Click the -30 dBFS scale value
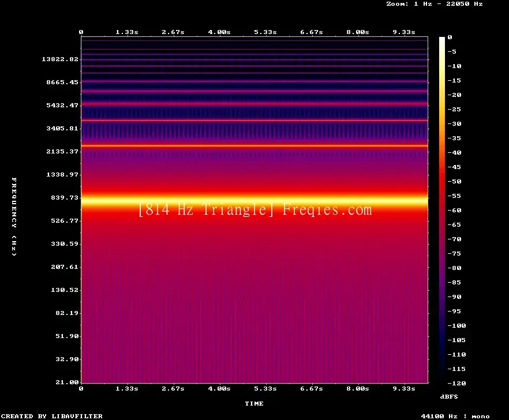The width and height of the screenshot is (509, 420). click(x=454, y=123)
